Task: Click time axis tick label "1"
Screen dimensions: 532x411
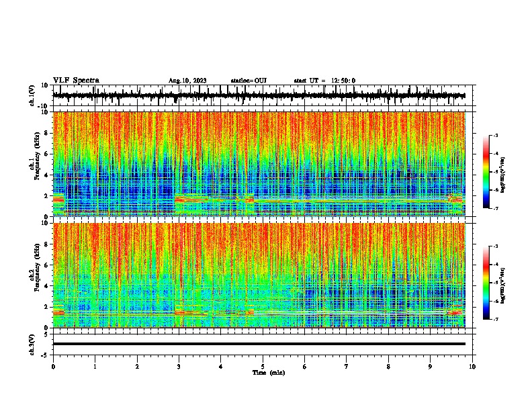Action: [95, 367]
